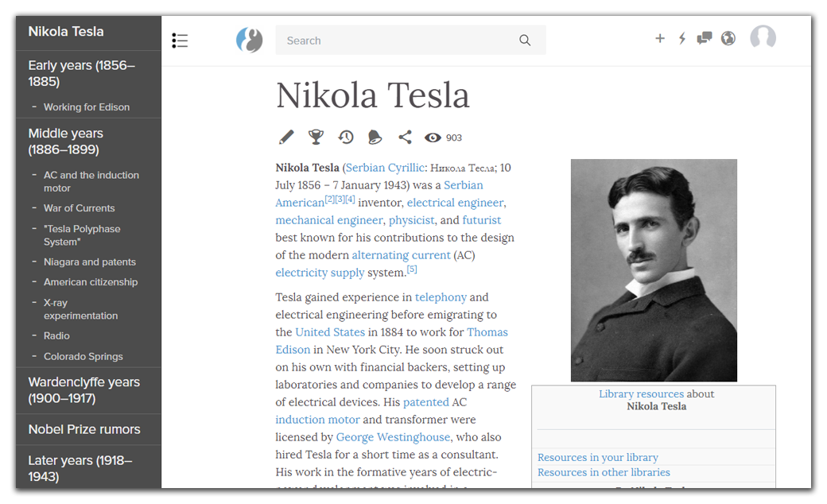Open the lightning bolt activity icon
Image resolution: width=827 pixels, height=504 pixels.
click(682, 38)
